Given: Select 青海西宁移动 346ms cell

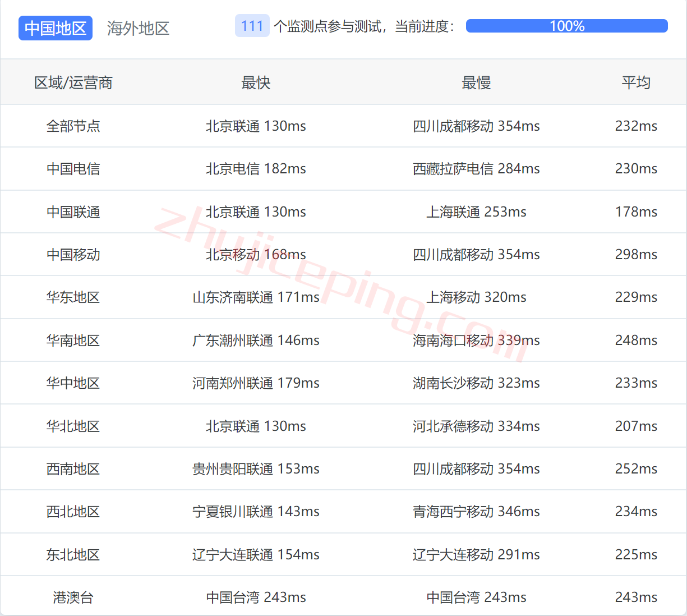Looking at the screenshot, I should pos(476,512).
